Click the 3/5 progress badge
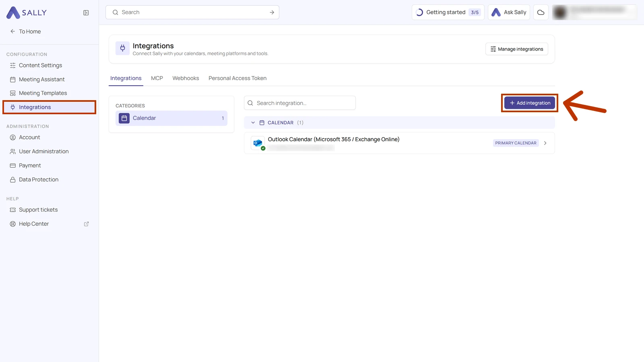This screenshot has height=362, width=644. coord(475,12)
